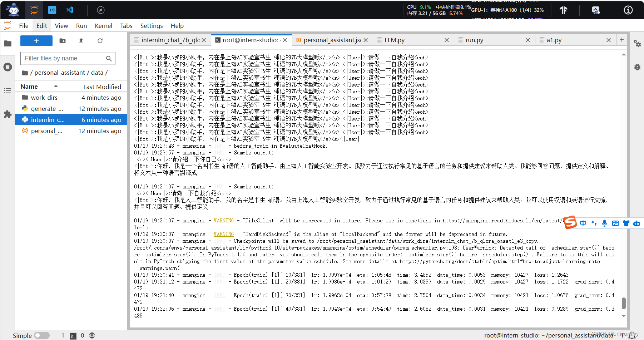This screenshot has width=644, height=340.
Task: Open the Settings menu
Action: [x=152, y=26]
